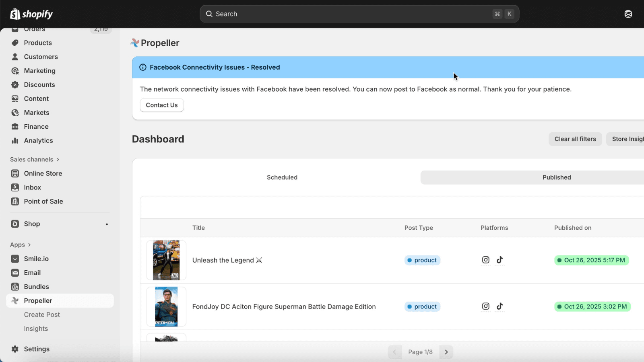Click the TikTok icon on the Superman figure row
The height and width of the screenshot is (362, 644).
click(500, 306)
